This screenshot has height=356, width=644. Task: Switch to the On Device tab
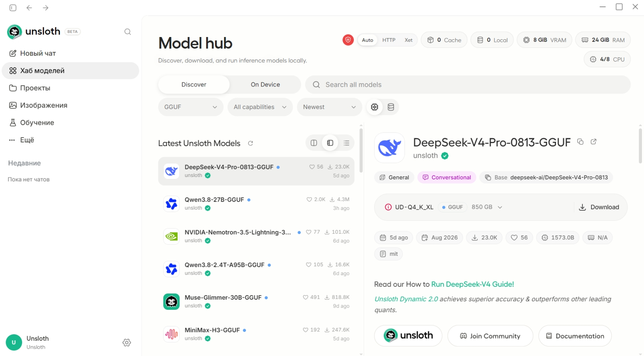pos(265,84)
